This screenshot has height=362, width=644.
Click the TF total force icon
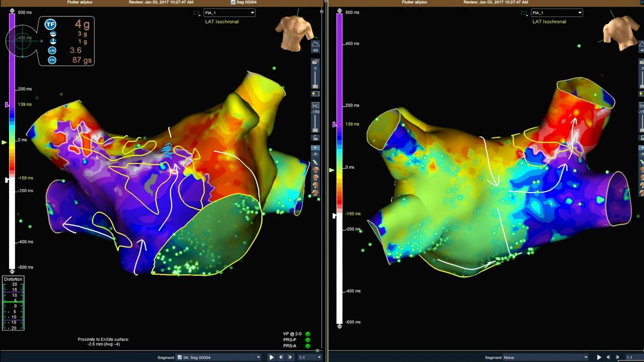pyautogui.click(x=50, y=24)
